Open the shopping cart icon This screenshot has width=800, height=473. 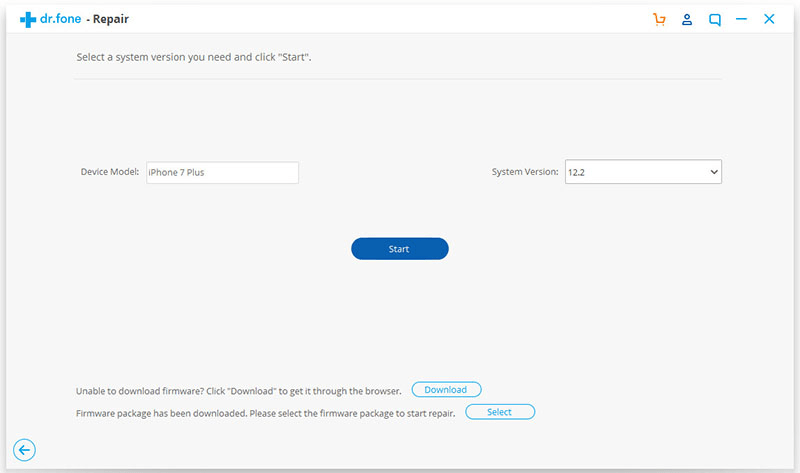[x=659, y=19]
